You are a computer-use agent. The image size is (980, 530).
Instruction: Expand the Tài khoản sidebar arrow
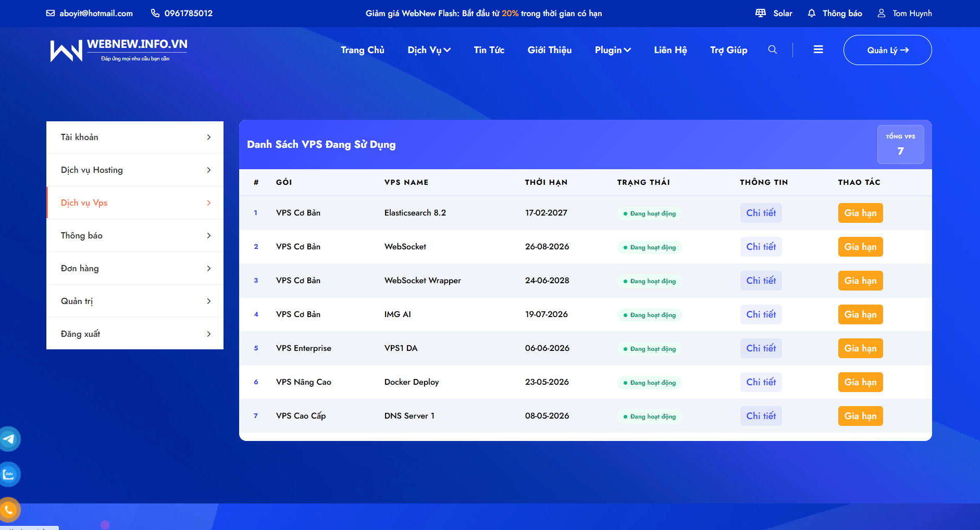coord(209,137)
